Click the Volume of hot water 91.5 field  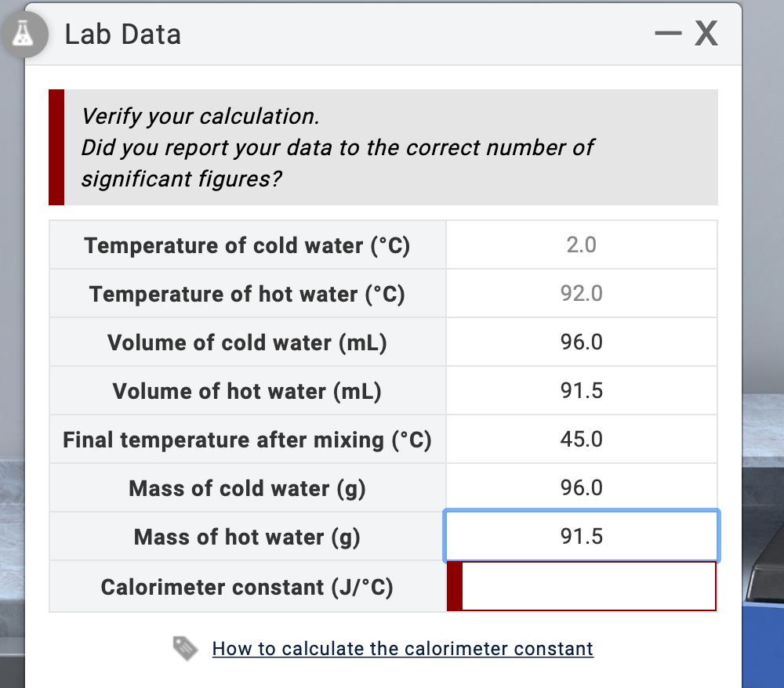(x=582, y=390)
